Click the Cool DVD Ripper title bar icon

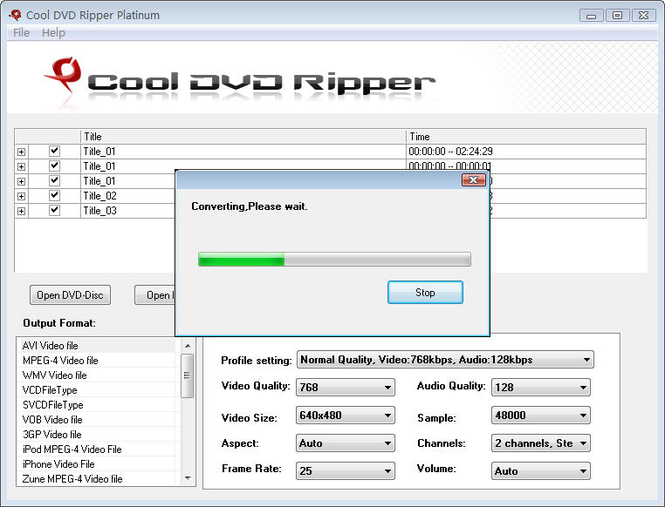15,15
